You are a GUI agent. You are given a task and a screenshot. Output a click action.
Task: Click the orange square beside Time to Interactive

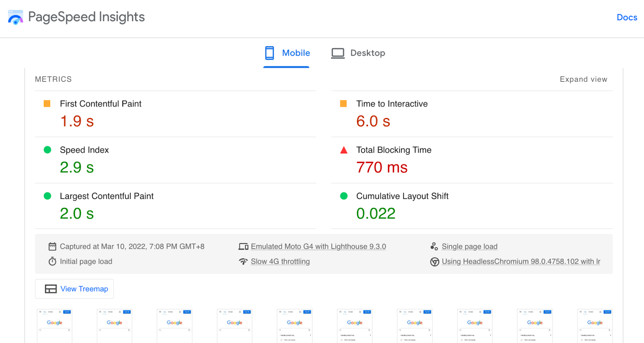coord(343,103)
